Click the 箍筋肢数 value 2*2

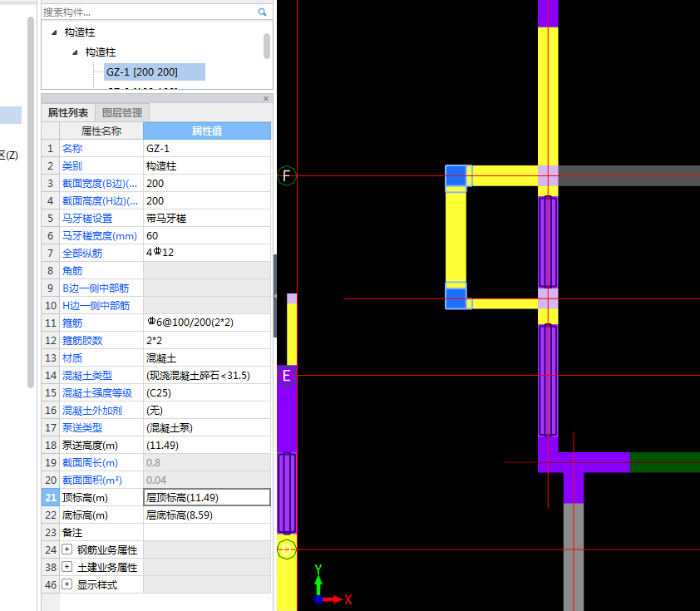[207, 340]
